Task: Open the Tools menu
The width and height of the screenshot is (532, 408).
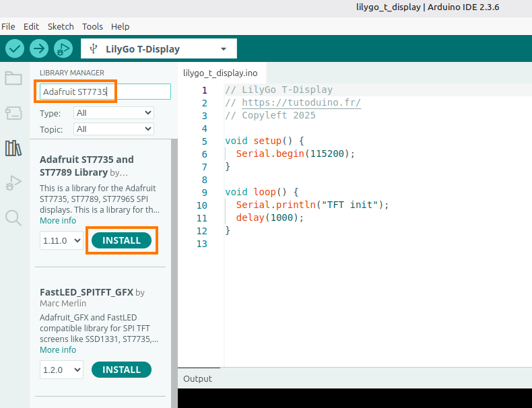Action: click(92, 26)
